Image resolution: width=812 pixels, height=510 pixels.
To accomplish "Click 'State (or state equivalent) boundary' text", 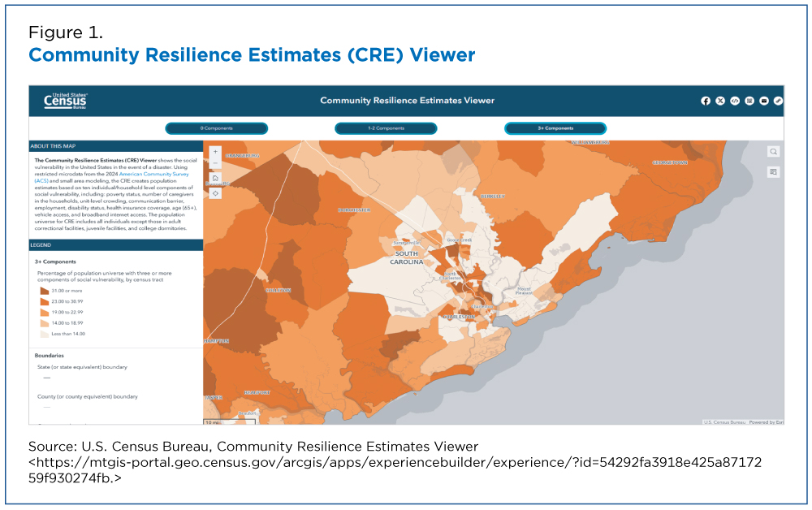I will [x=82, y=367].
